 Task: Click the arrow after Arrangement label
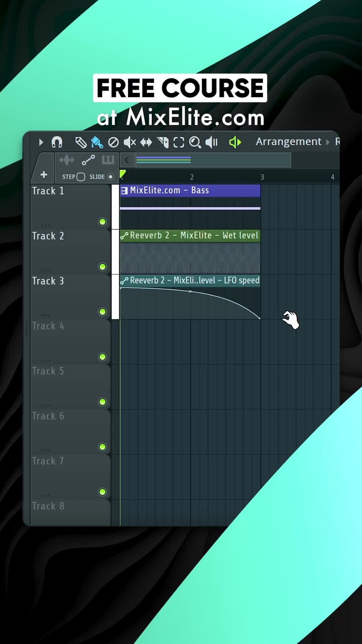click(328, 142)
